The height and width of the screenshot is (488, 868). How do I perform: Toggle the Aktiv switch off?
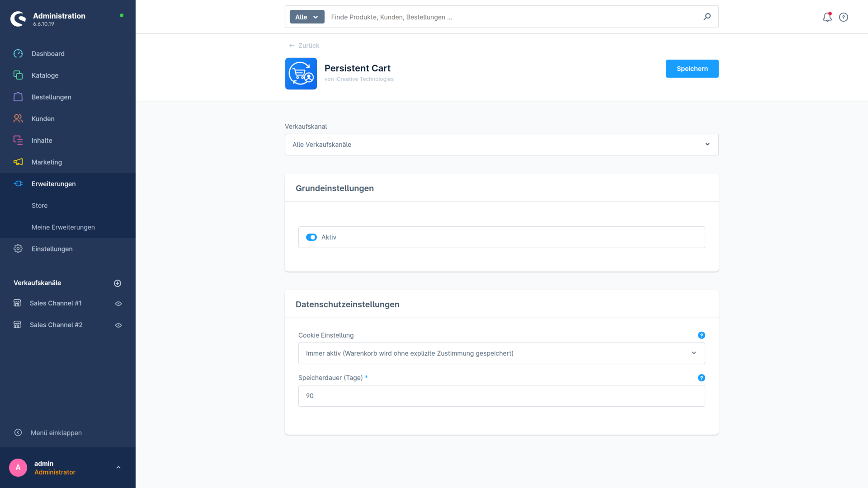coord(311,237)
